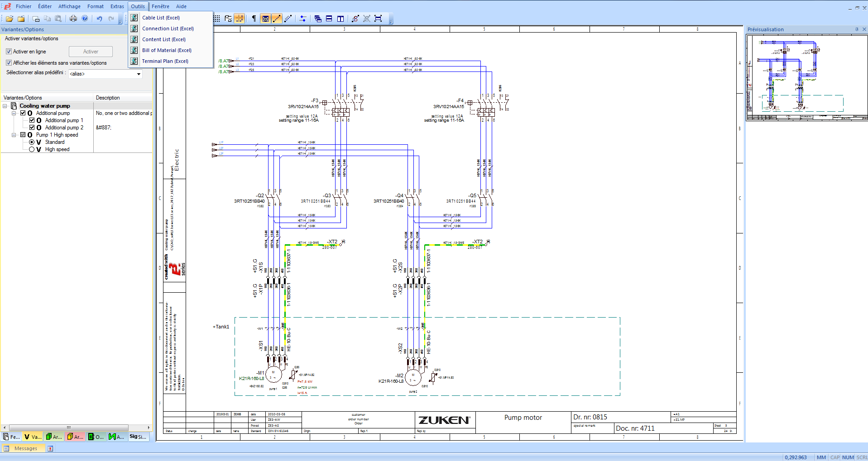
Task: Uncheck the Activer en ligne checkbox
Action: click(x=9, y=52)
